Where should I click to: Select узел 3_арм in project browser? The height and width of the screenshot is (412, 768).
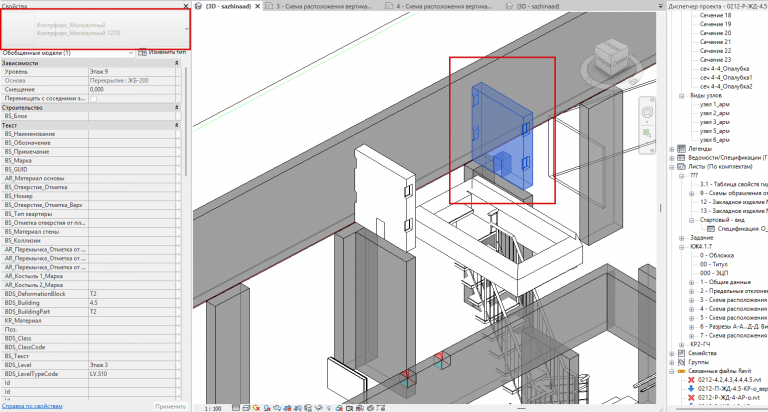click(715, 122)
